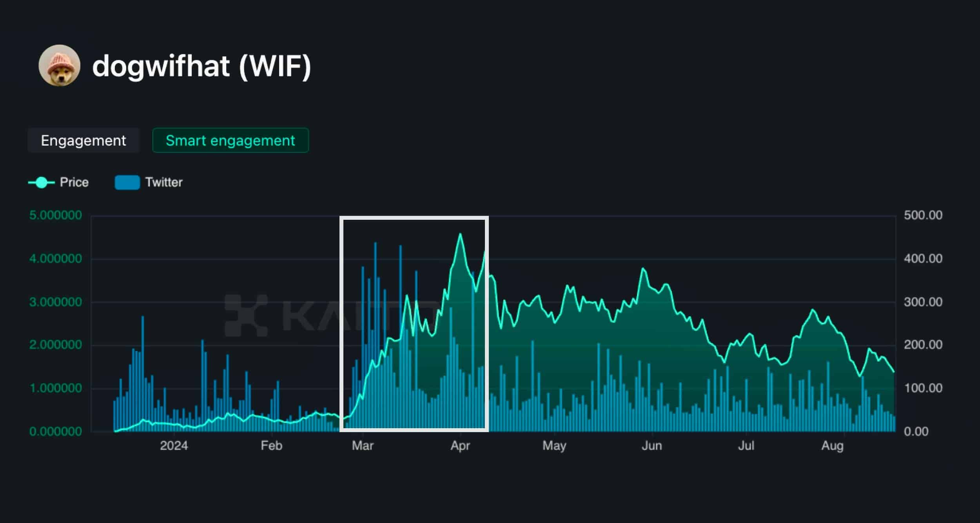The width and height of the screenshot is (980, 523).
Task: Click the Aug label on time axis
Action: 832,445
